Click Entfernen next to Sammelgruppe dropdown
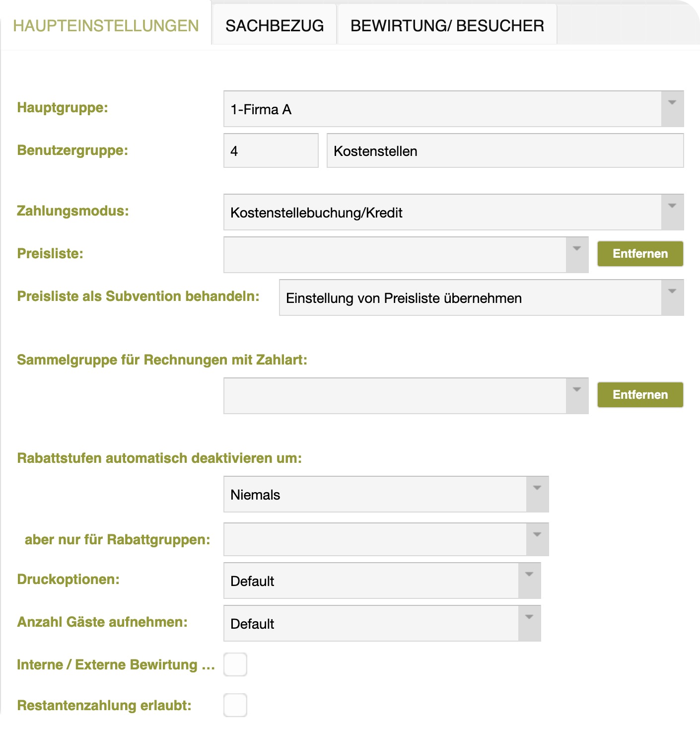 tap(640, 395)
